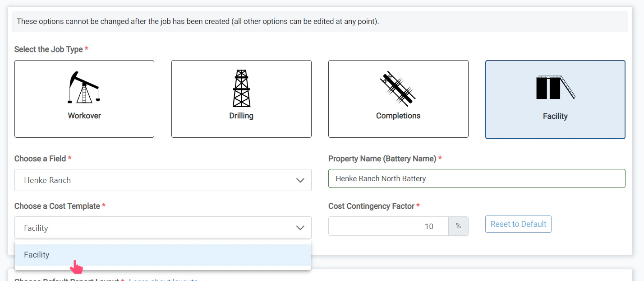Select the Workover job type card
The height and width of the screenshot is (281, 644).
tap(84, 98)
